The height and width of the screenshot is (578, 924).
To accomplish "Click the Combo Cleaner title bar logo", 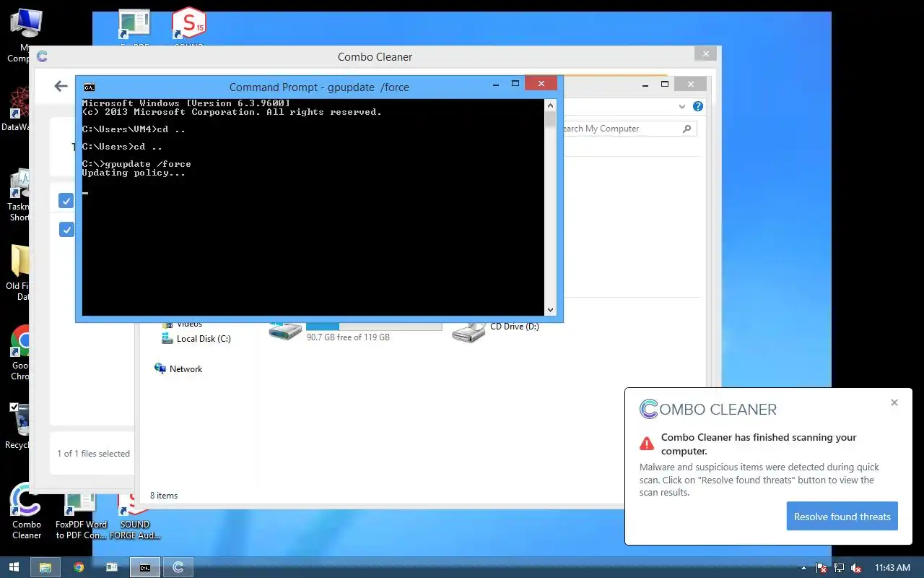I will pos(42,56).
